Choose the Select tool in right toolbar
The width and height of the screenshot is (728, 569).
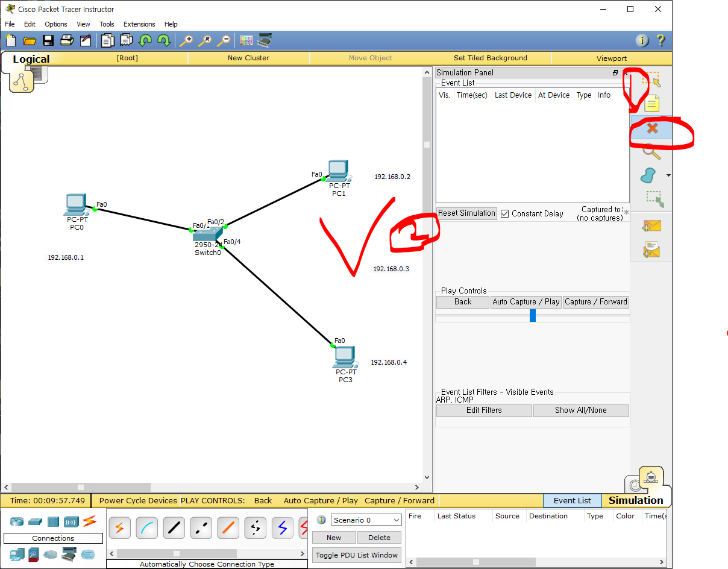(x=651, y=79)
